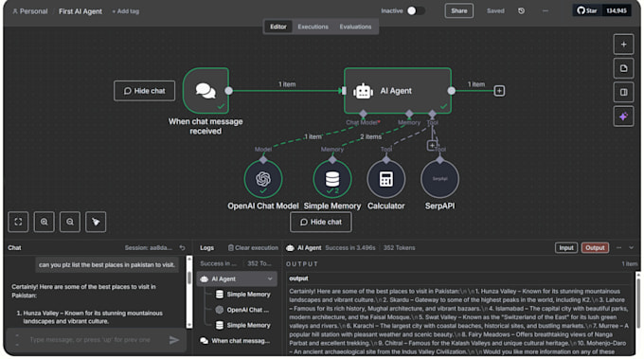The image size is (644, 359).
Task: Send the chat message
Action: [x=174, y=340]
